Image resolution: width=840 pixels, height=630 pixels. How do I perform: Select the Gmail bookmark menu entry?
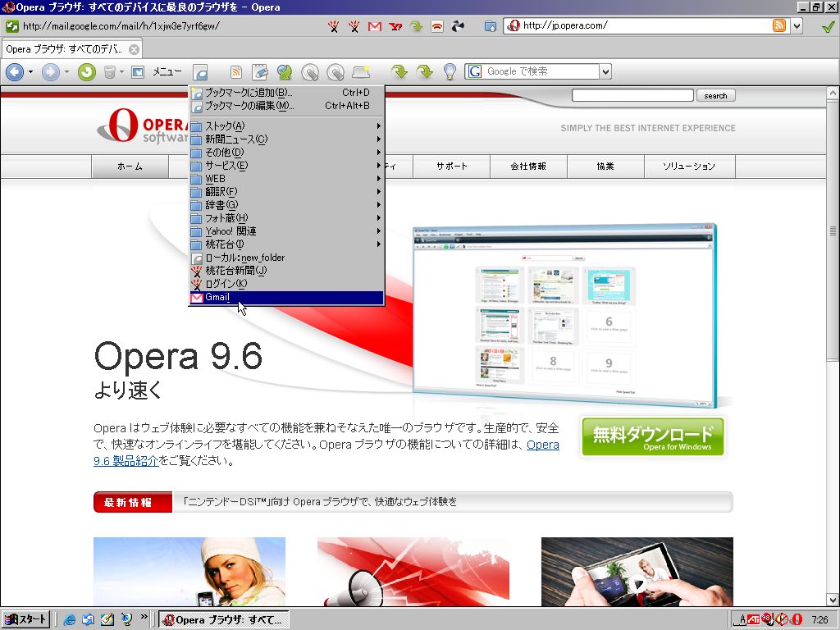click(x=286, y=297)
